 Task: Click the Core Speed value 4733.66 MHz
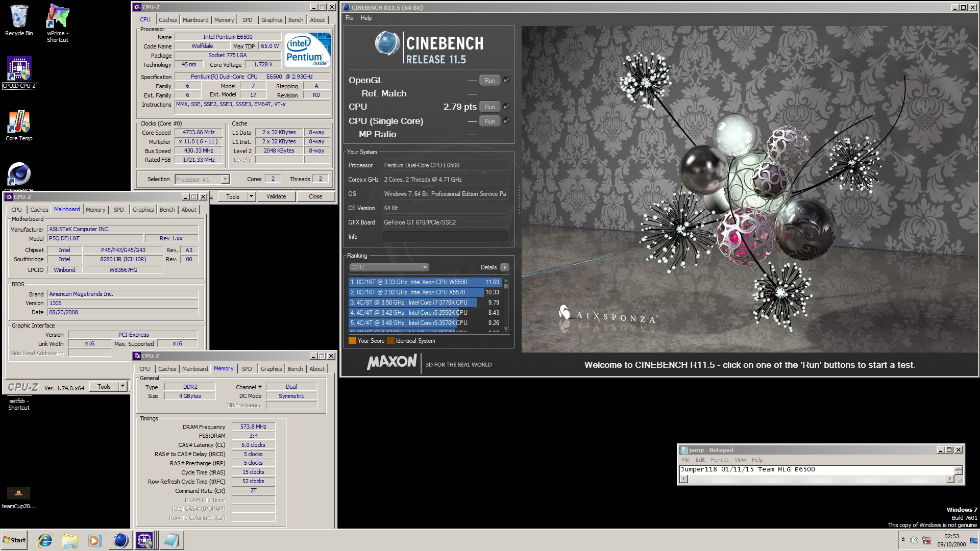pos(199,133)
